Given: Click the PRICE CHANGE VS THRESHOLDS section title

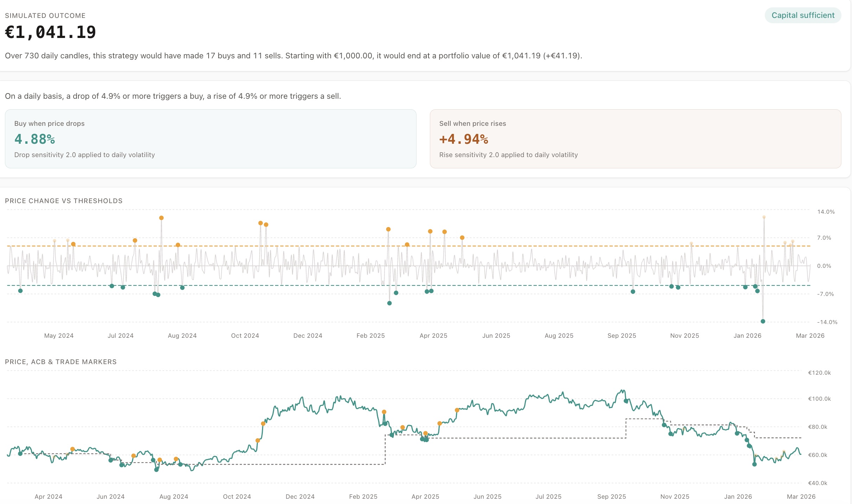Looking at the screenshot, I should pos(64,201).
